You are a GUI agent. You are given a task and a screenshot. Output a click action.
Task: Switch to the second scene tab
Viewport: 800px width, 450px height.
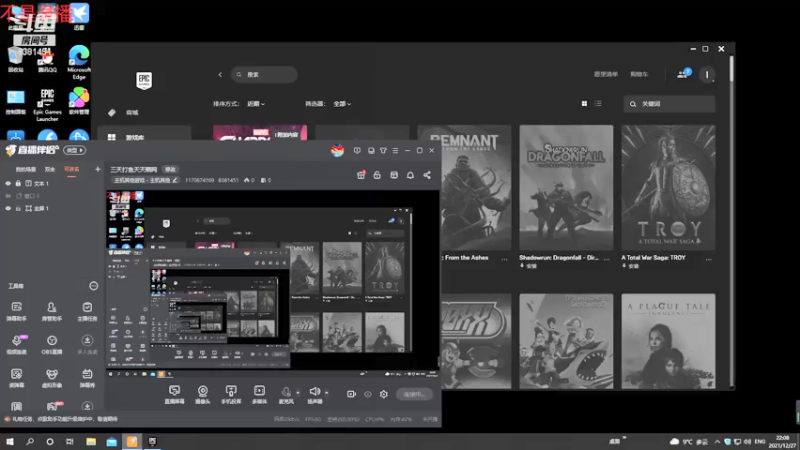pyautogui.click(x=49, y=169)
